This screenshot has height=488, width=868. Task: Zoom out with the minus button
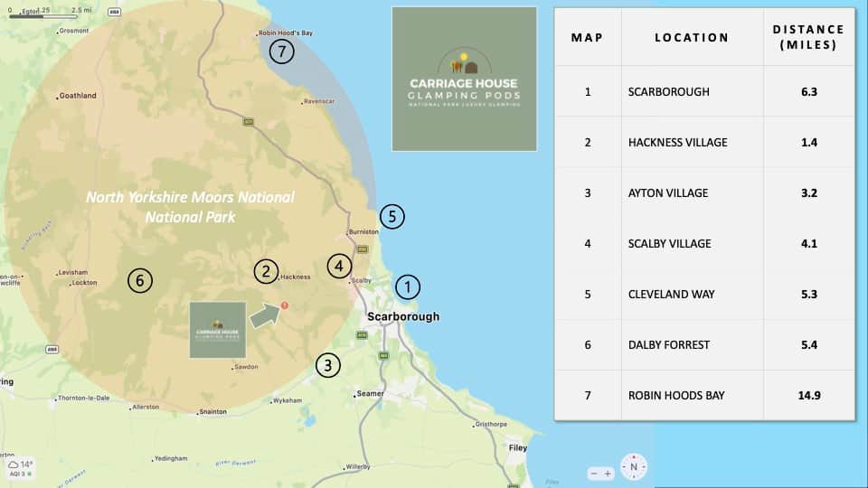pos(594,474)
